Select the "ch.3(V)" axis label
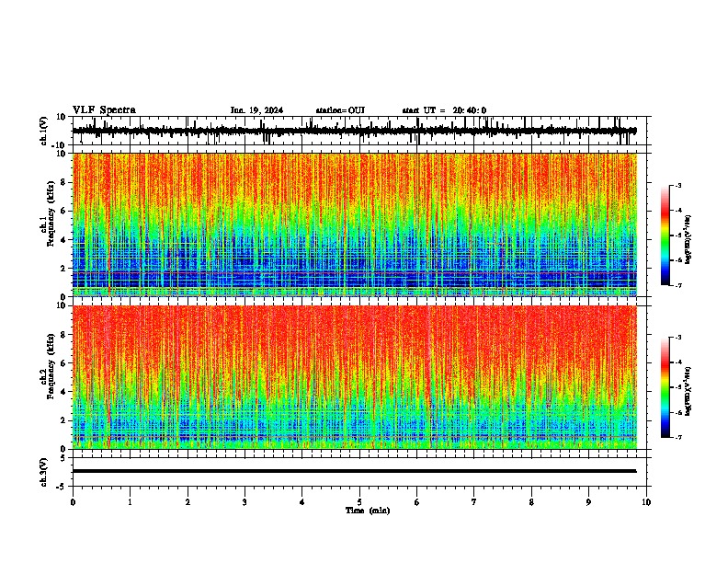This screenshot has width=728, height=563. 44,472
